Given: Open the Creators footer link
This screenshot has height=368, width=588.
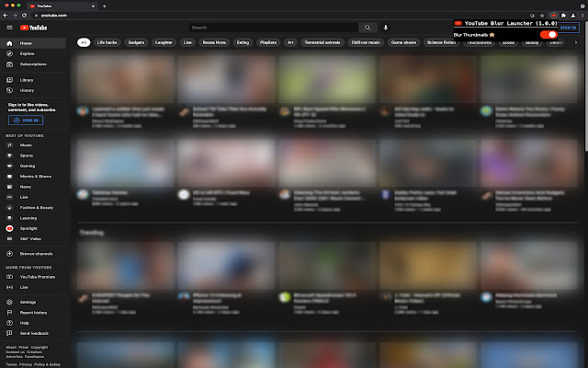Looking at the screenshot, I should tap(34, 351).
